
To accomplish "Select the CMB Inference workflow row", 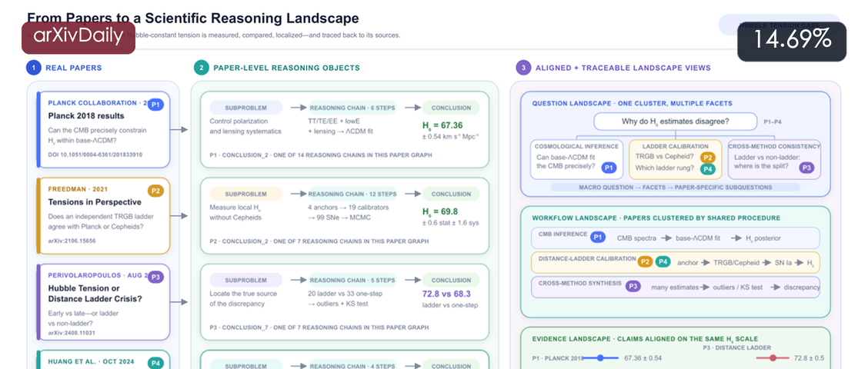I will click(x=676, y=238).
